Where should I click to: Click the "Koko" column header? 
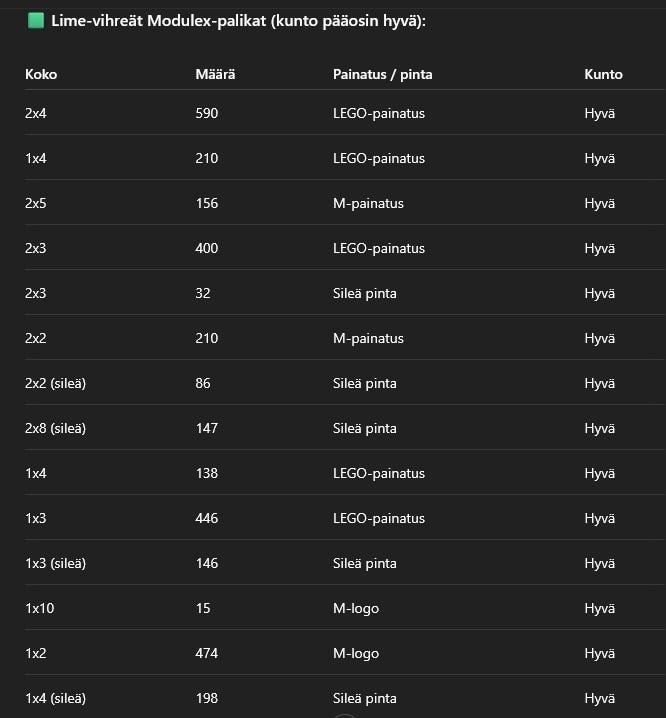[x=41, y=74]
